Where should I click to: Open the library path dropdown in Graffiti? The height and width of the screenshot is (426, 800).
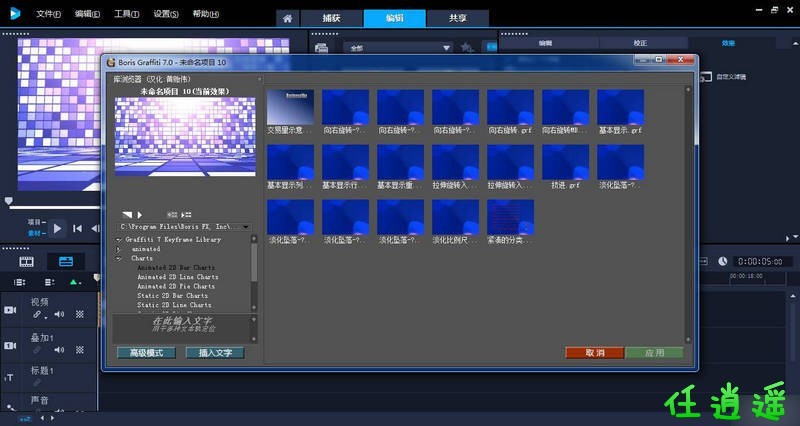246,227
